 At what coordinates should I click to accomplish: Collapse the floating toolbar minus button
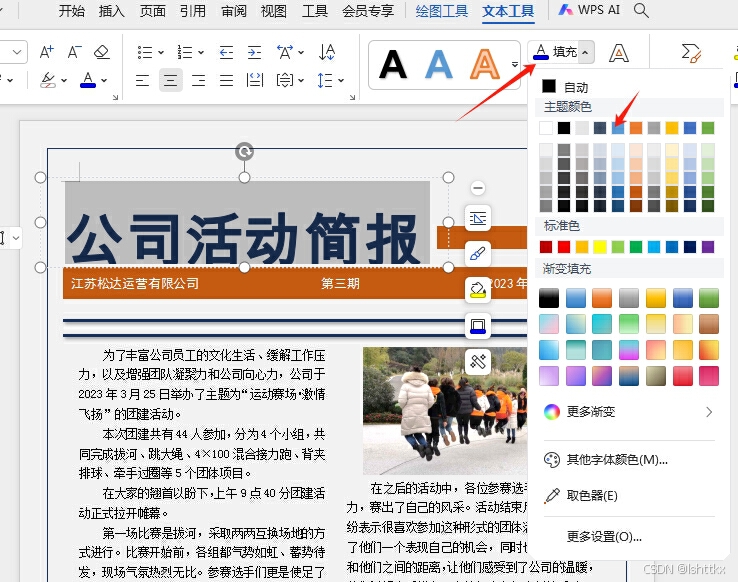(478, 188)
